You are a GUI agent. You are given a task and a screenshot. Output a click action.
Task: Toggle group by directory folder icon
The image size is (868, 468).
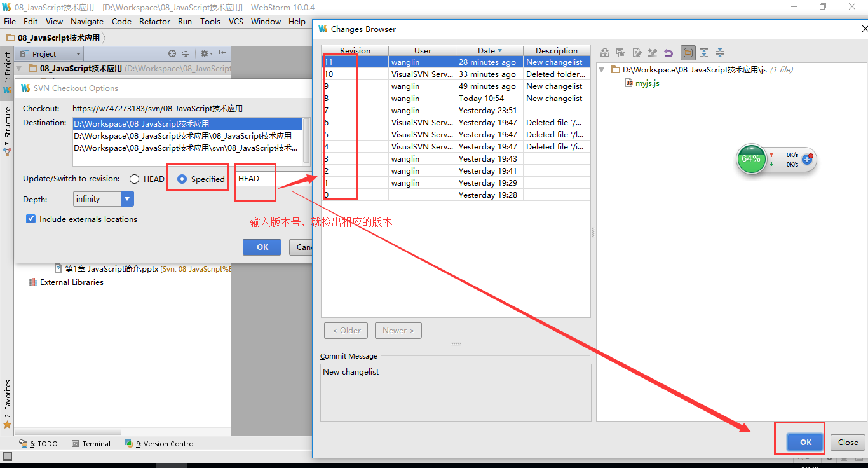coord(687,53)
